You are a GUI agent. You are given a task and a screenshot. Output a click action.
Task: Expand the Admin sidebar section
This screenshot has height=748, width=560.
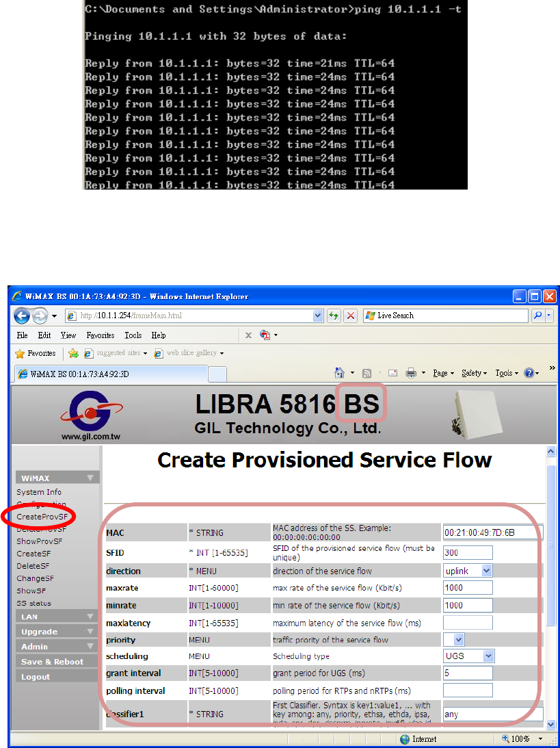57,647
